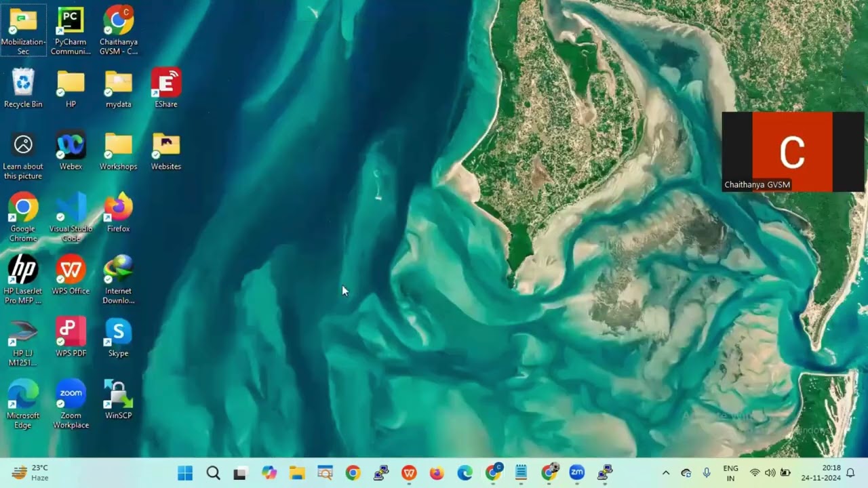The image size is (868, 488).
Task: Select the mydata folder icon
Action: (x=118, y=88)
